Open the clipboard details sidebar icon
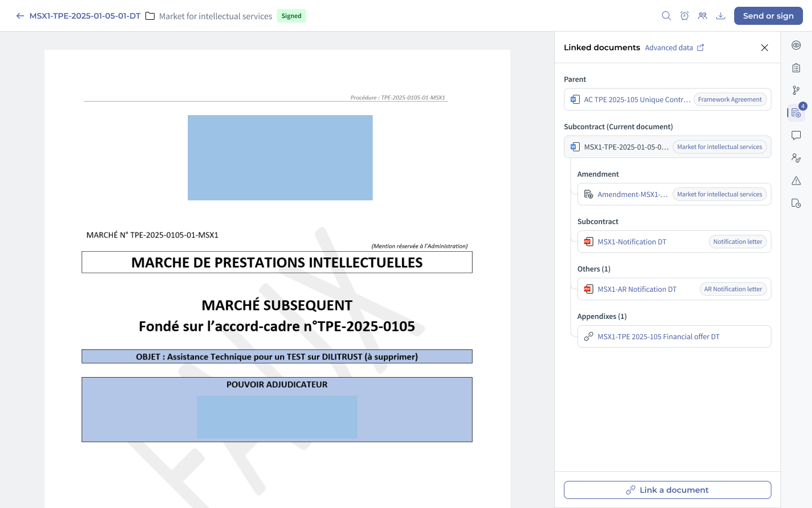 796,68
